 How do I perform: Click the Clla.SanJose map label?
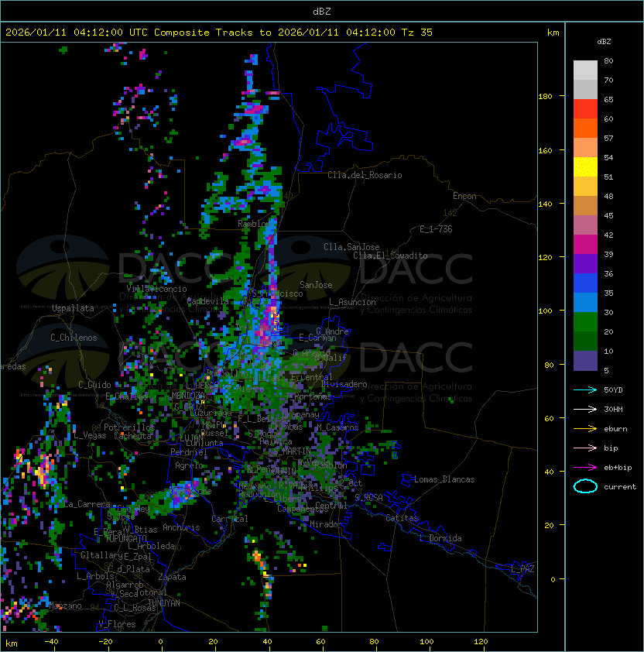(351, 247)
